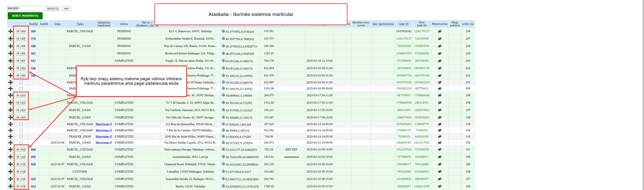
Task: Show the map via the globe beside 44.515449,11.321425
Action: click(x=223, y=110)
